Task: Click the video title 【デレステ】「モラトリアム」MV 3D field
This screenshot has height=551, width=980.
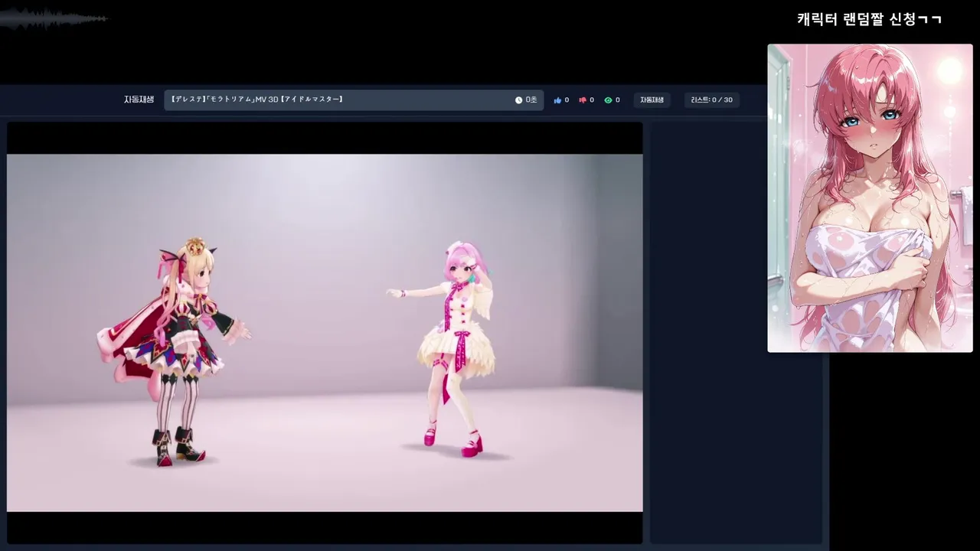Action: click(354, 100)
